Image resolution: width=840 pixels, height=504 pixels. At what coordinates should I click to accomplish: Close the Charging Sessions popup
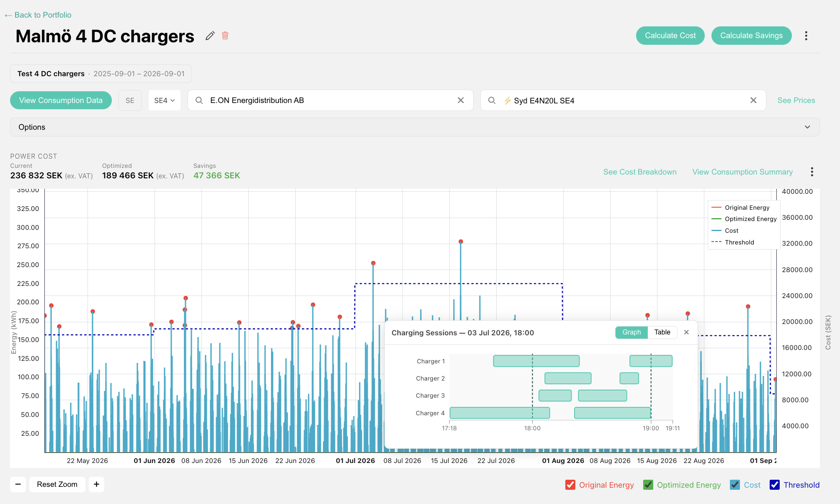686,332
